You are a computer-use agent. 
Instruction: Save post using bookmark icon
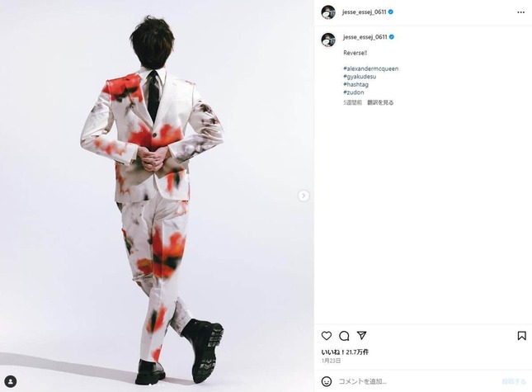pos(521,336)
